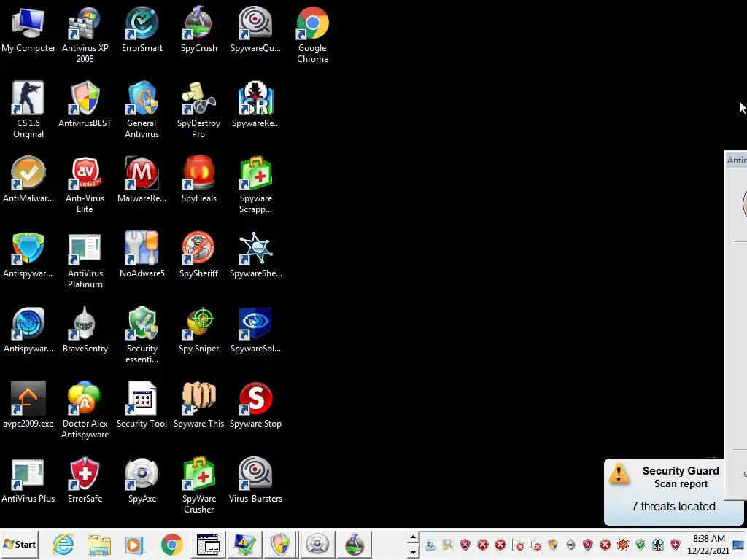The image size is (747, 560).
Task: Open Chrome from the taskbar
Action: point(171,544)
